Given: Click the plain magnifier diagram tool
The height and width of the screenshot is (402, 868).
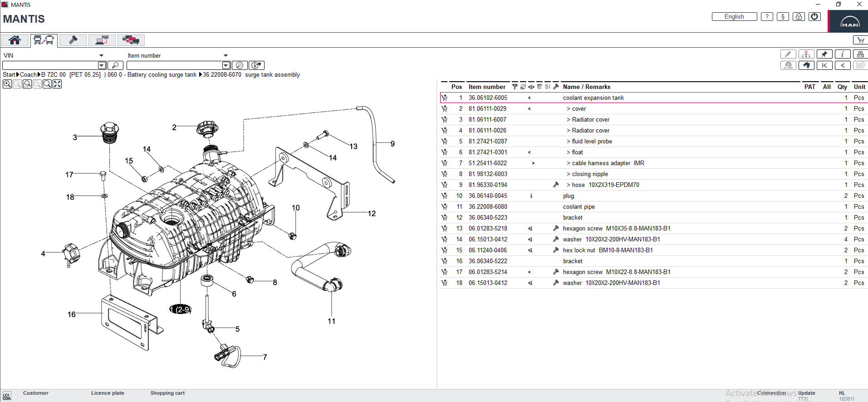Looking at the screenshot, I should [47, 84].
